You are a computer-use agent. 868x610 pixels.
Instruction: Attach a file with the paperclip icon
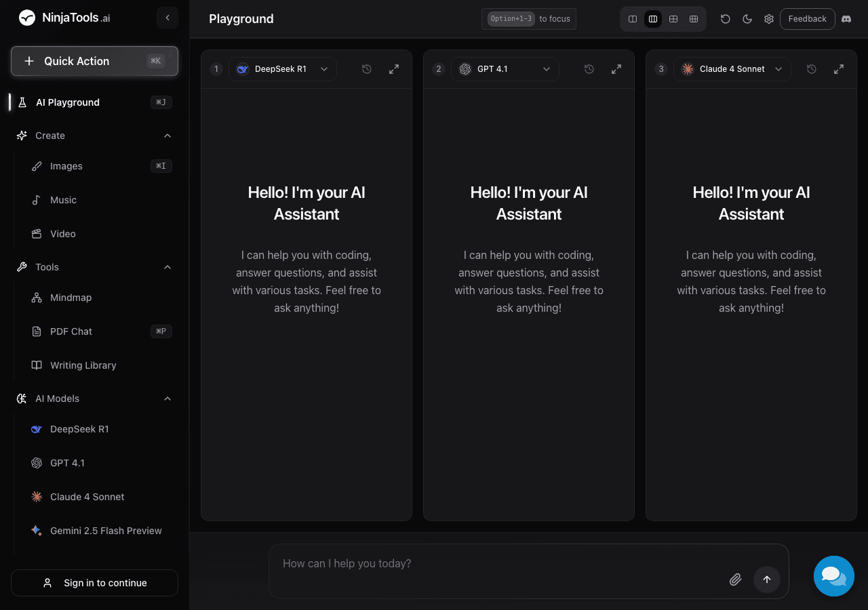(736, 579)
